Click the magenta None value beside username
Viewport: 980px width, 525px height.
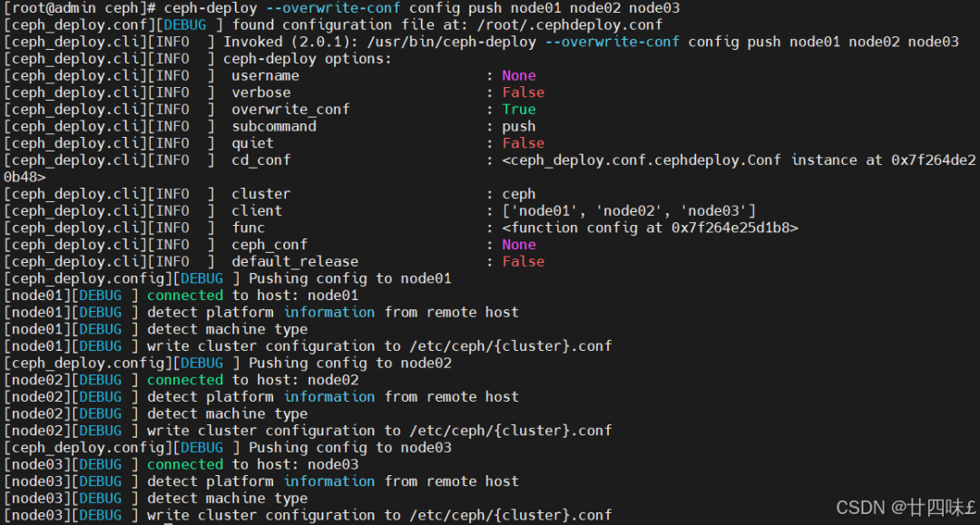(519, 75)
